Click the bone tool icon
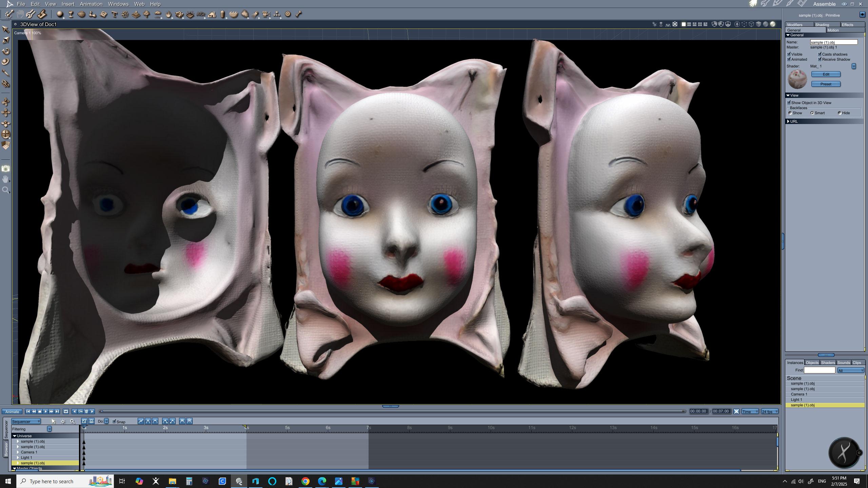 [299, 14]
